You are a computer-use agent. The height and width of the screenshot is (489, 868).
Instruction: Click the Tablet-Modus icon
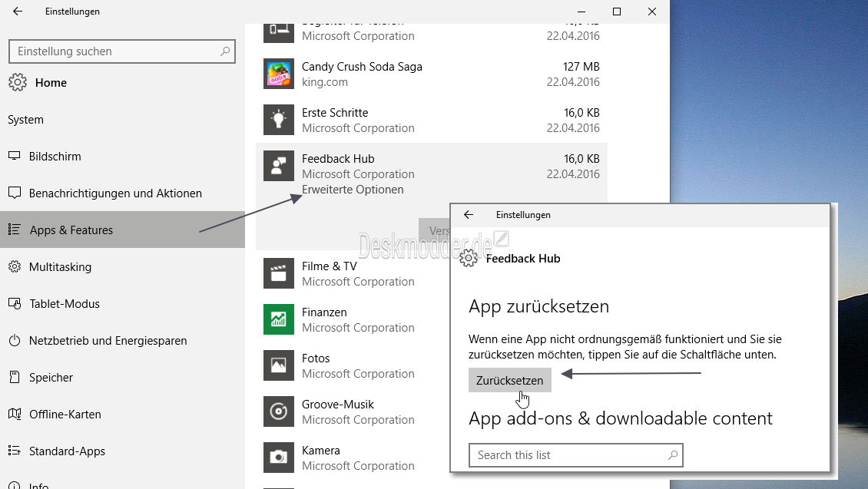15,304
